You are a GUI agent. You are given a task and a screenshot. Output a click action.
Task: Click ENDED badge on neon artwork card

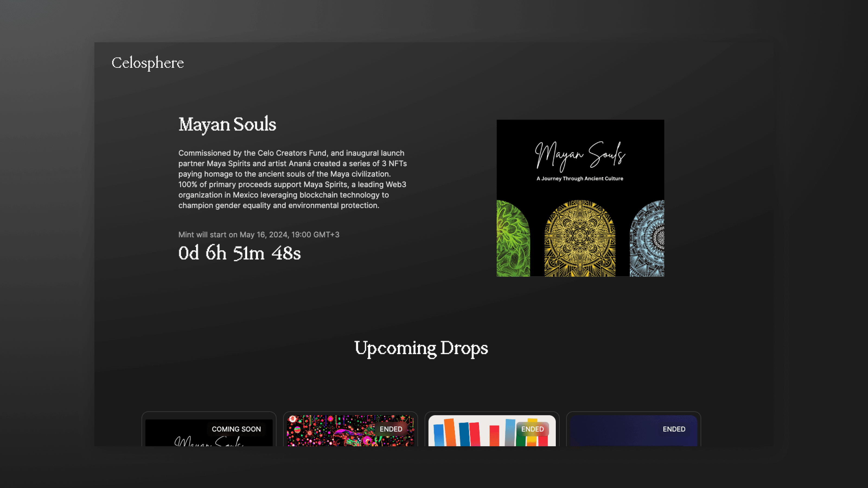[x=391, y=429]
